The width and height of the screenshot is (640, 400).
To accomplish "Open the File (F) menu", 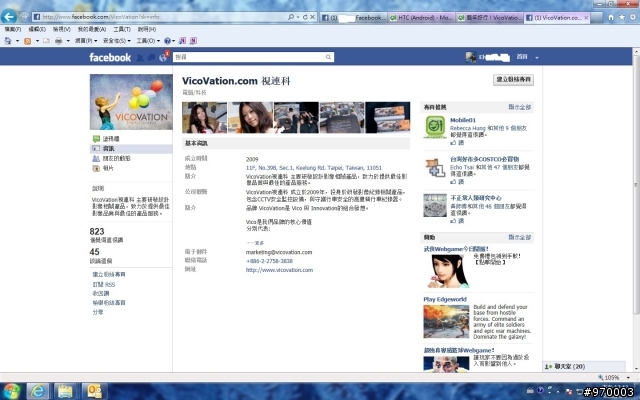I will tap(13, 29).
